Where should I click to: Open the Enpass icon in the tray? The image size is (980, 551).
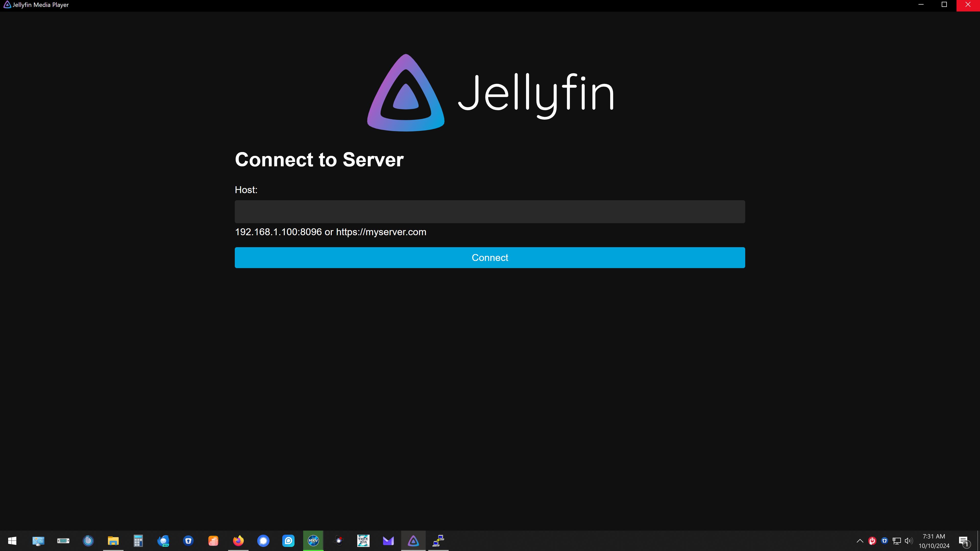point(885,541)
